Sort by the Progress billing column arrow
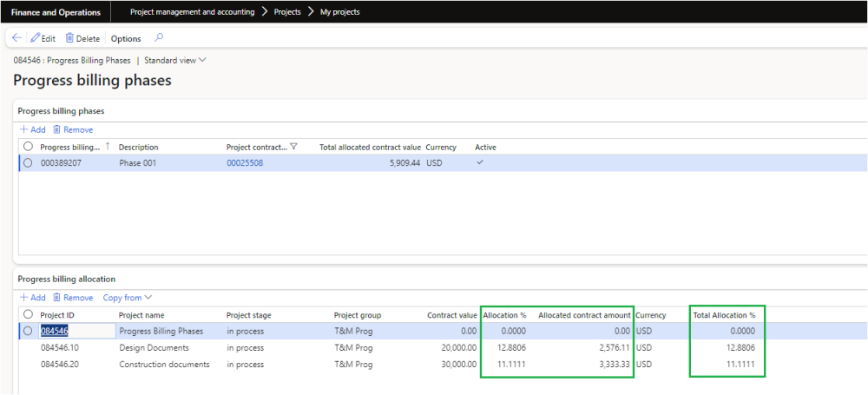 [108, 147]
